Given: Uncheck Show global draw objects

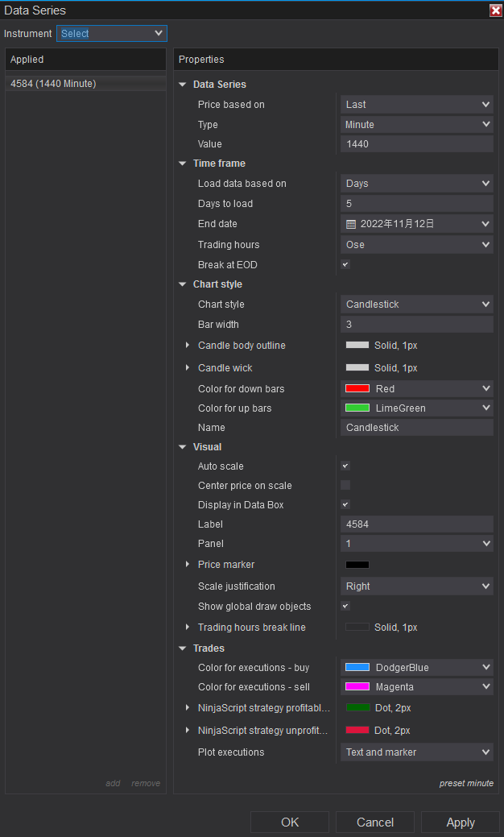Looking at the screenshot, I should 345,606.
